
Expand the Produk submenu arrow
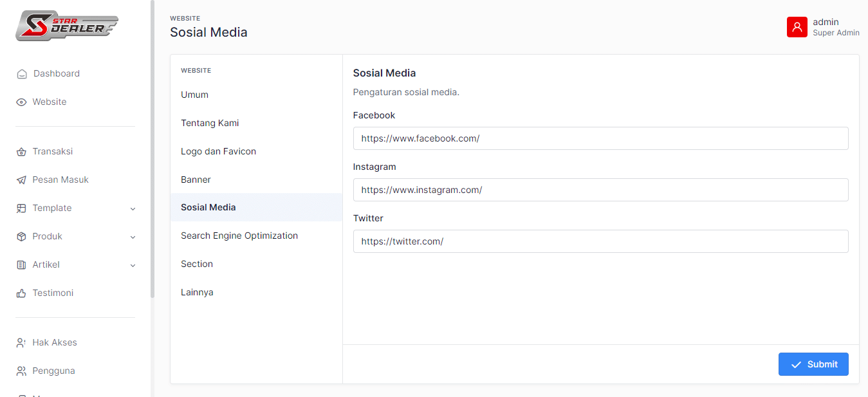click(x=133, y=237)
